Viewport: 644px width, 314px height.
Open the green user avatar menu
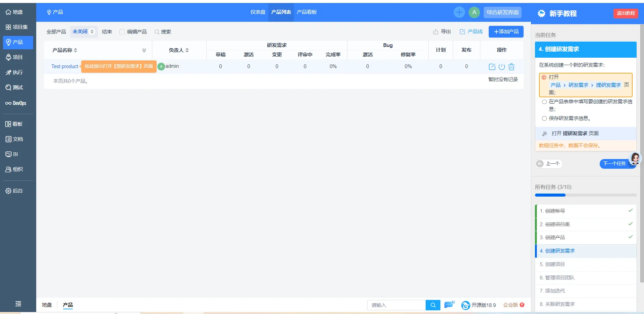coord(474,12)
